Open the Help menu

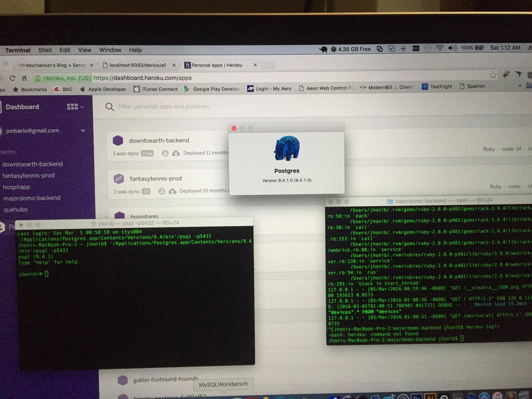click(x=135, y=50)
